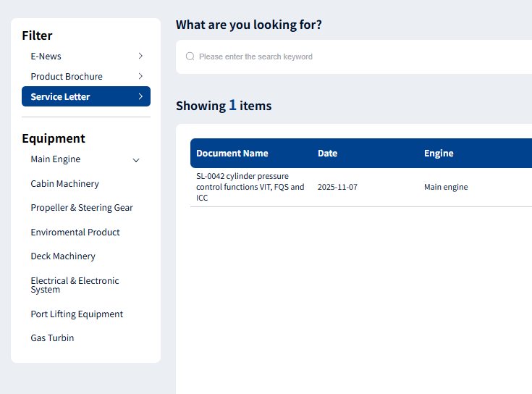Click the Service Letter chevron arrow
The image size is (532, 394).
click(x=140, y=96)
